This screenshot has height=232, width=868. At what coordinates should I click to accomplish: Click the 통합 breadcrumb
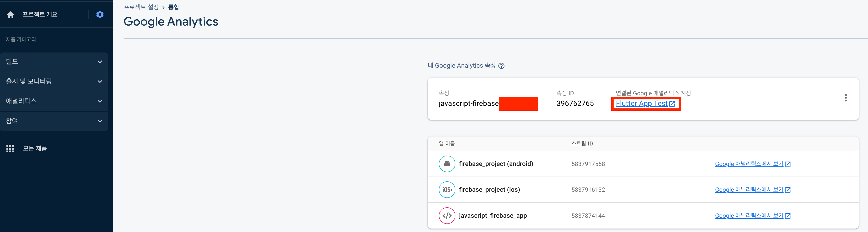174,7
